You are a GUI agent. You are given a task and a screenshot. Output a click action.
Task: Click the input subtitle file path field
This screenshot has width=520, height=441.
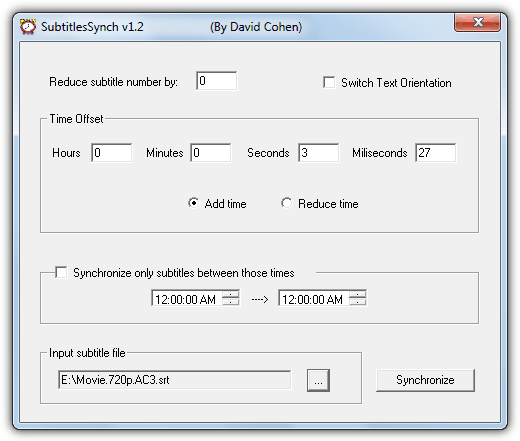pyautogui.click(x=175, y=380)
